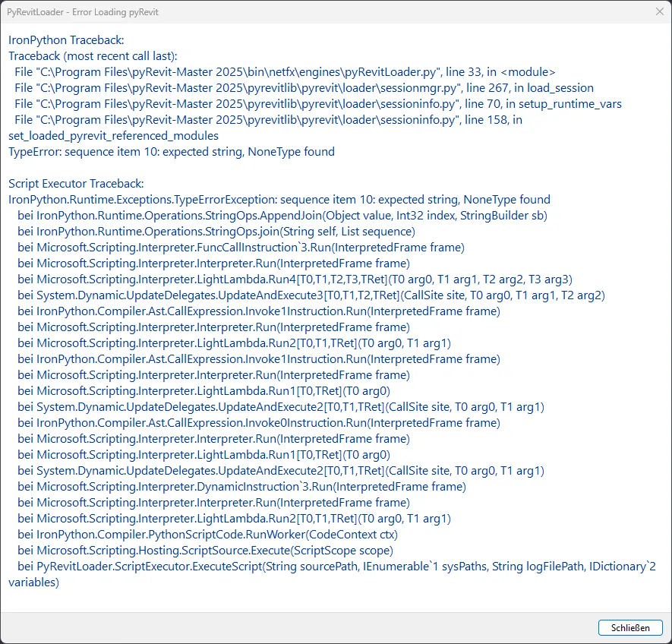Click the 'IronPython.Runtime.Exceptions.TypeErrorException' line

[x=279, y=200]
